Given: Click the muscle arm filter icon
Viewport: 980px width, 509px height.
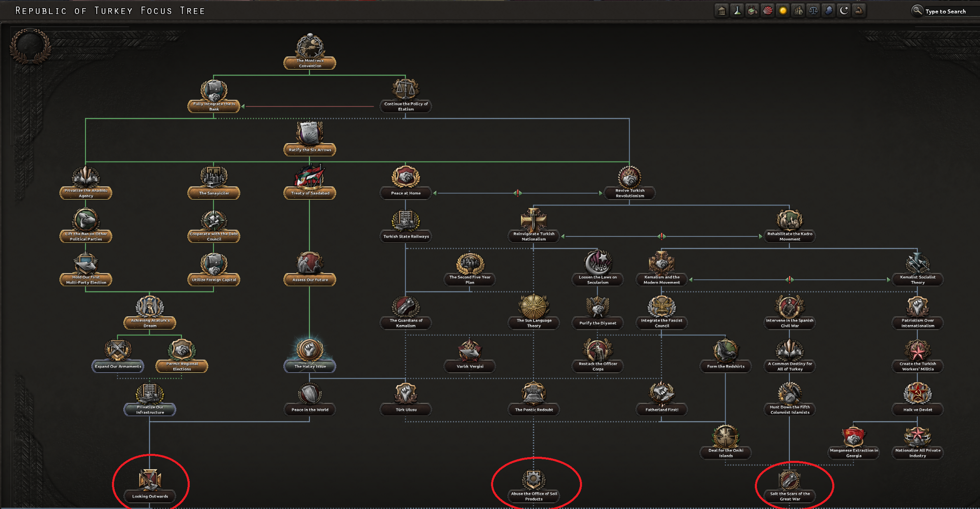Looking at the screenshot, I should (x=859, y=10).
